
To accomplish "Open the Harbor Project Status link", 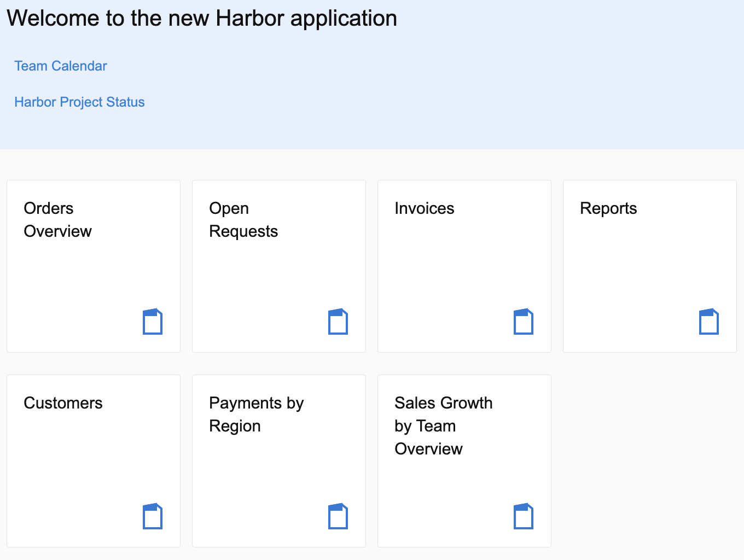I will 79,102.
